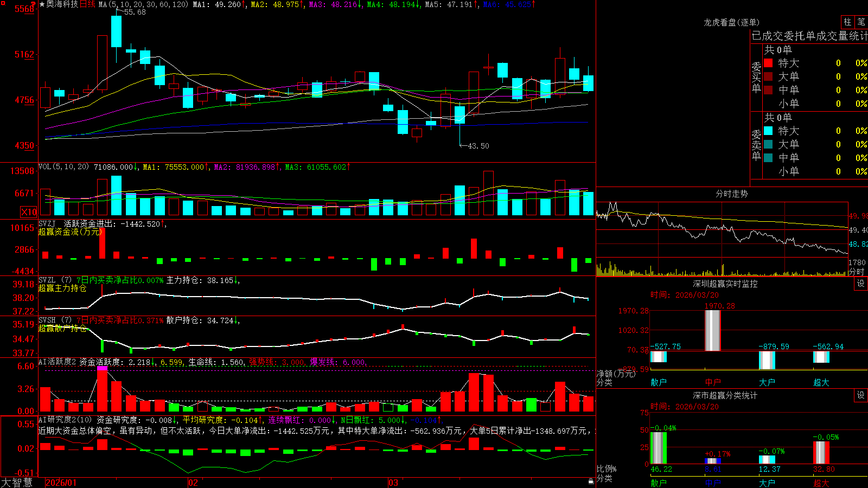Select 中户 category in realtime monitor chart
Screen dimensions: 868x488
click(x=713, y=382)
